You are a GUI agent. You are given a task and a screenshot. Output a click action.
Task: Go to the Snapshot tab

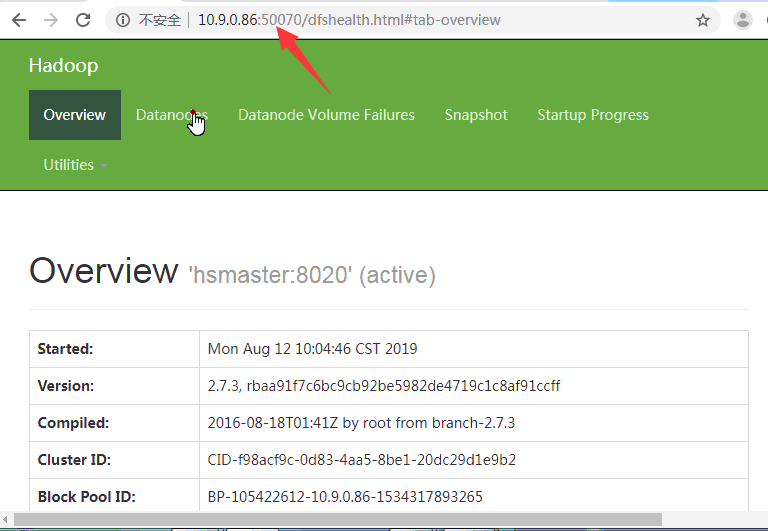tap(476, 115)
